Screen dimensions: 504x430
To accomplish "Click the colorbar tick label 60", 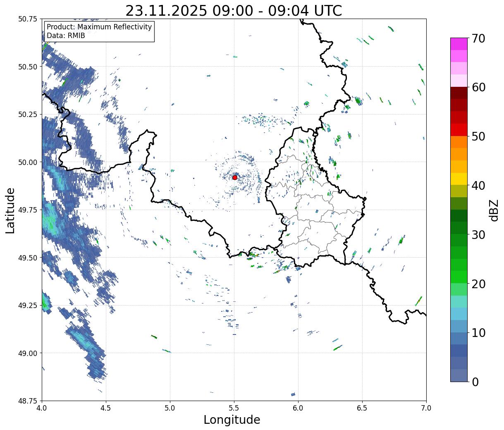I will [x=478, y=87].
